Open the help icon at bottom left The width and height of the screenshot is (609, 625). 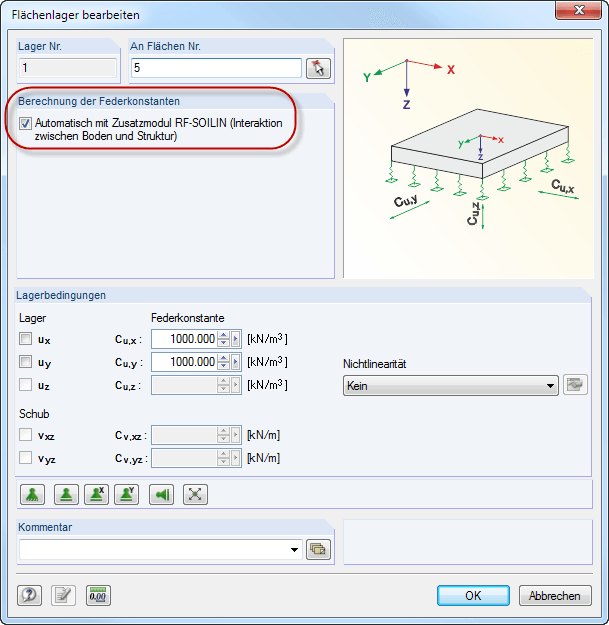coord(29,596)
